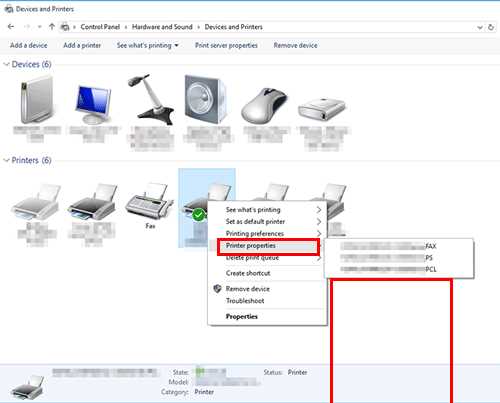Go back with the back arrow
500x403 pixels.
[x=11, y=27]
